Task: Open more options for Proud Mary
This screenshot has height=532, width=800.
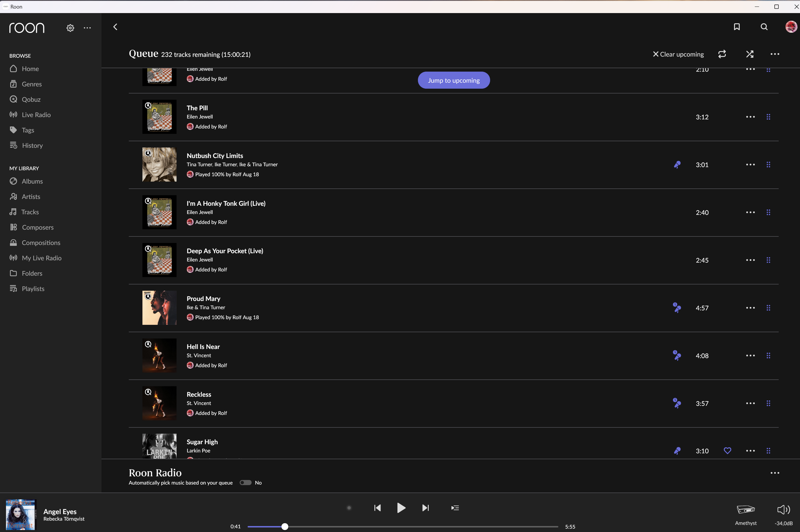Action: tap(751, 308)
